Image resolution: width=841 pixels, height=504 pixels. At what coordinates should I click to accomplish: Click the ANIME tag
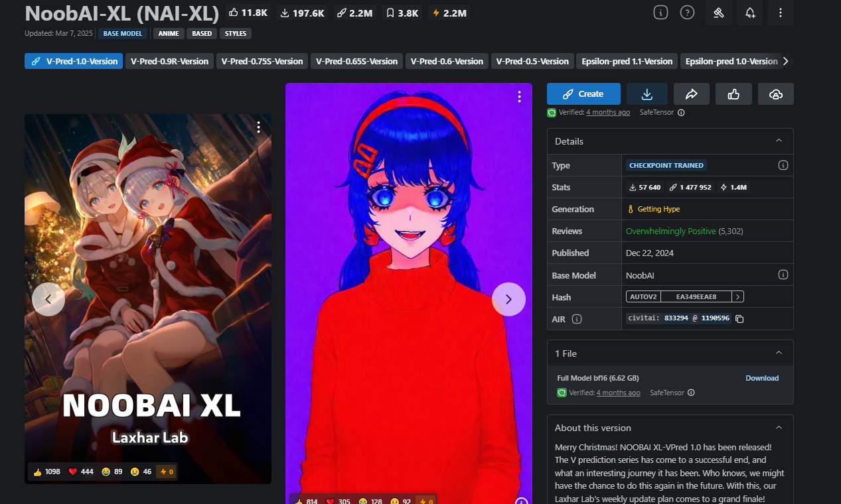pos(169,33)
